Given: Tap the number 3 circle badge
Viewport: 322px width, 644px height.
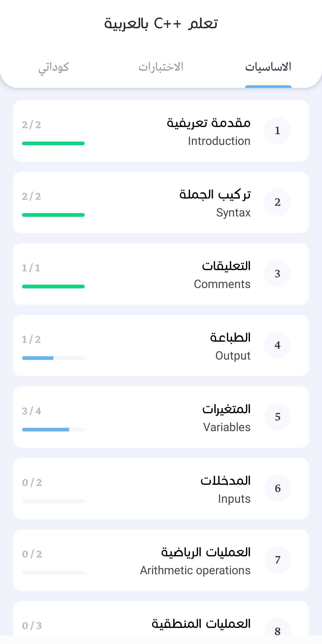Looking at the screenshot, I should pyautogui.click(x=277, y=274).
